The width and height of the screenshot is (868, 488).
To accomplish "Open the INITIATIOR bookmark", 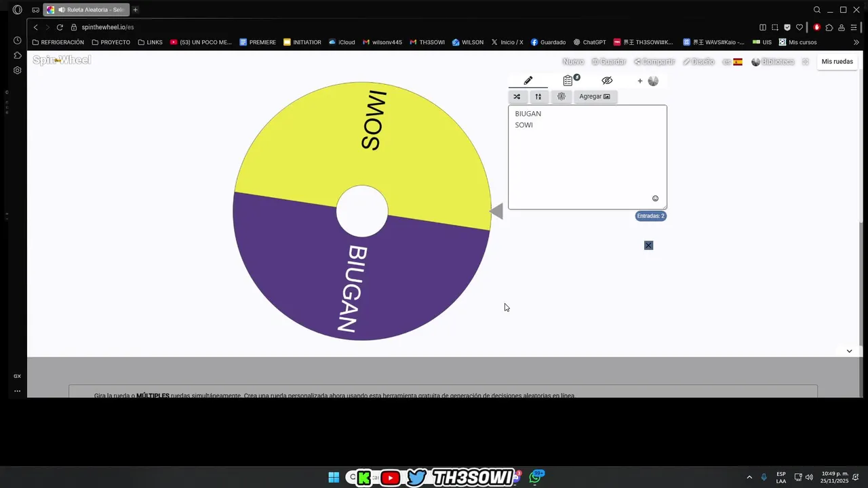I will coord(302,42).
